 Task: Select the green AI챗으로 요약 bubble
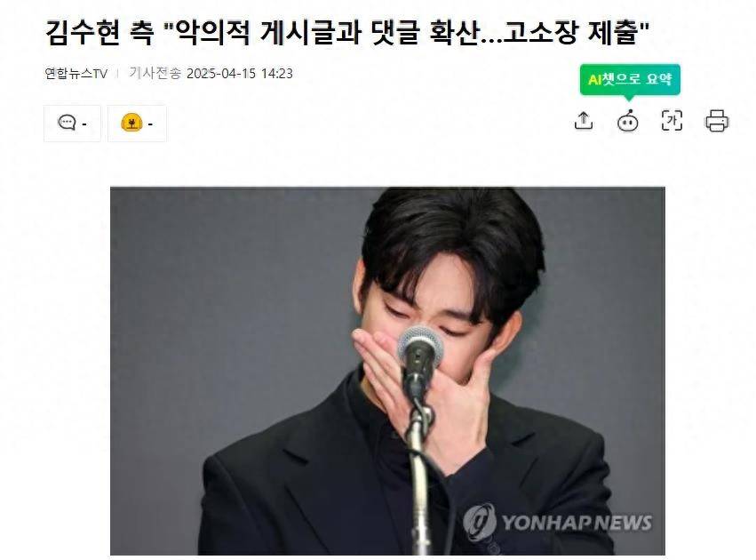coord(630,79)
